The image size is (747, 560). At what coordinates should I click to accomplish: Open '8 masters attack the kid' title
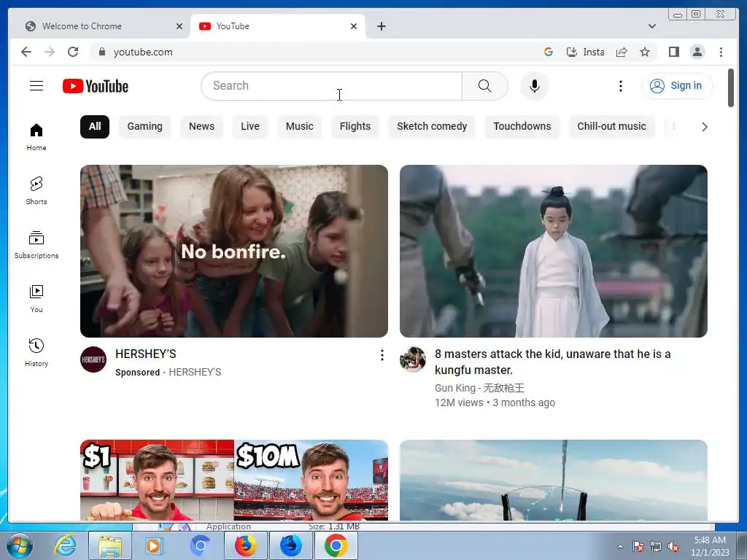553,362
